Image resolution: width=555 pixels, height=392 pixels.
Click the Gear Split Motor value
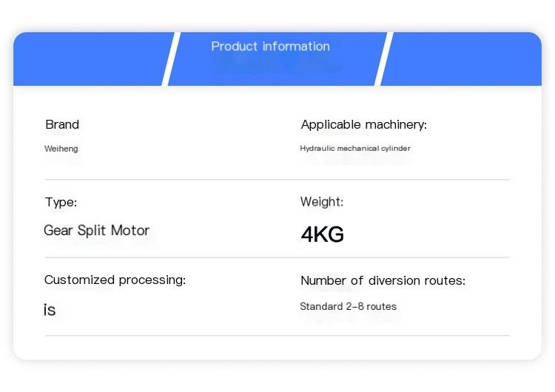pyautogui.click(x=97, y=230)
